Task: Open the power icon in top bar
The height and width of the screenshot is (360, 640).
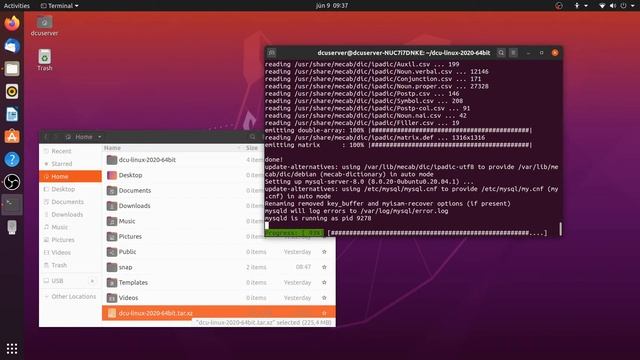Action: [x=623, y=6]
